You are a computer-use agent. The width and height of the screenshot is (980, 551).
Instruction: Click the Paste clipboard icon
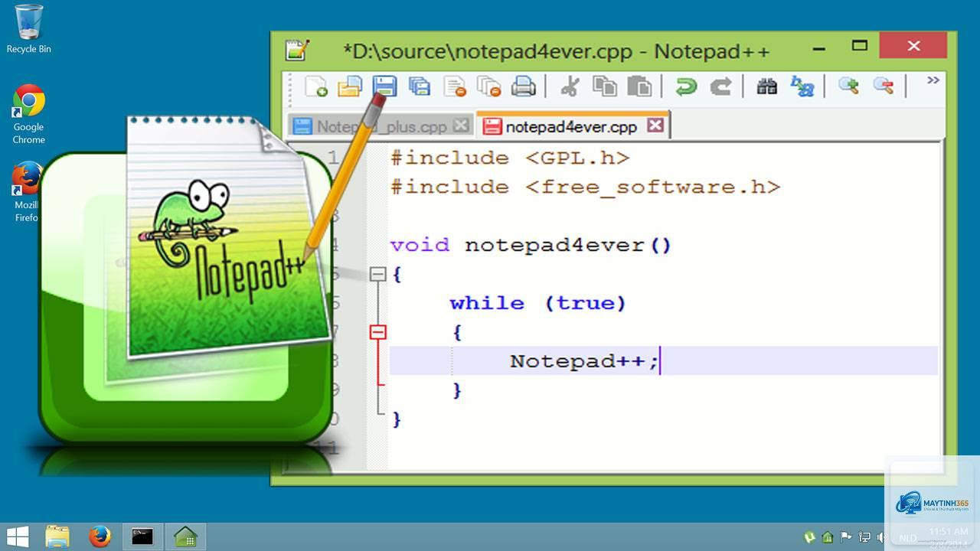[x=639, y=86]
